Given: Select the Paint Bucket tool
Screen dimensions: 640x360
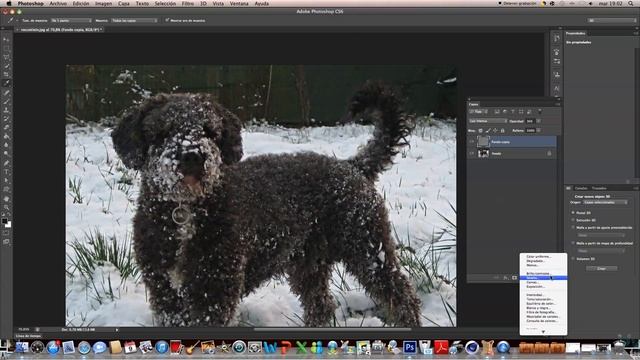Looking at the screenshot, I should pyautogui.click(x=6, y=136).
